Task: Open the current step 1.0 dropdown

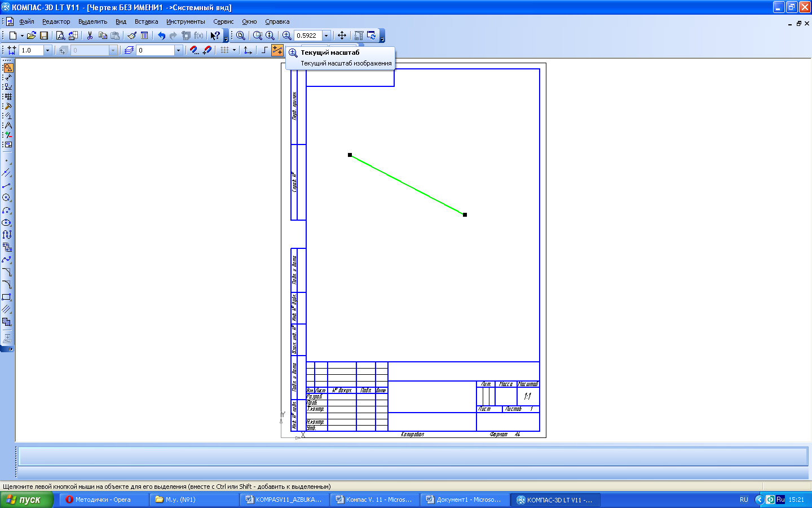Action: (x=47, y=50)
